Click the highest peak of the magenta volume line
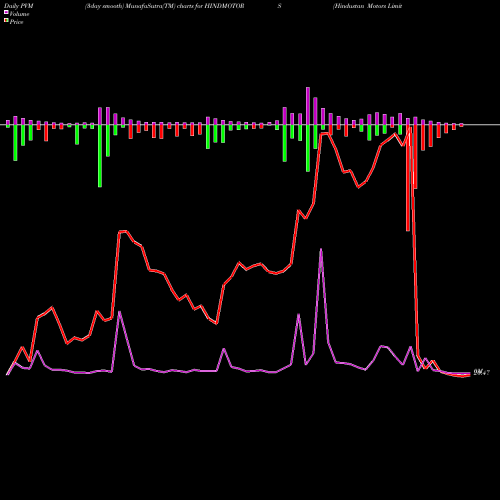 tap(321, 249)
